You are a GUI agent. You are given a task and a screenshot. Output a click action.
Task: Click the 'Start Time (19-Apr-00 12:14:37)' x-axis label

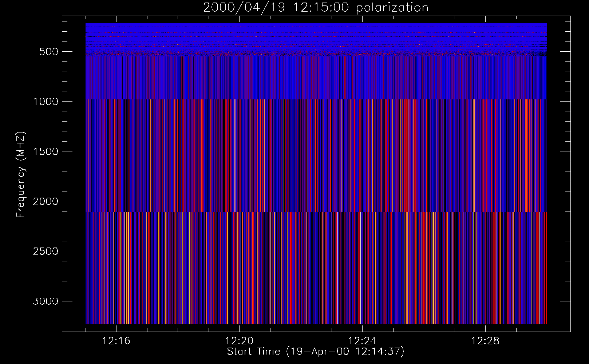tap(316, 352)
